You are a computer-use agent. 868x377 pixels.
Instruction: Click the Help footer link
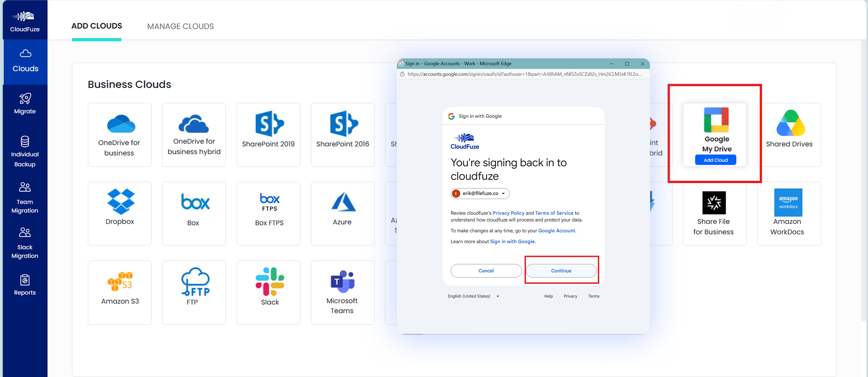pos(548,296)
